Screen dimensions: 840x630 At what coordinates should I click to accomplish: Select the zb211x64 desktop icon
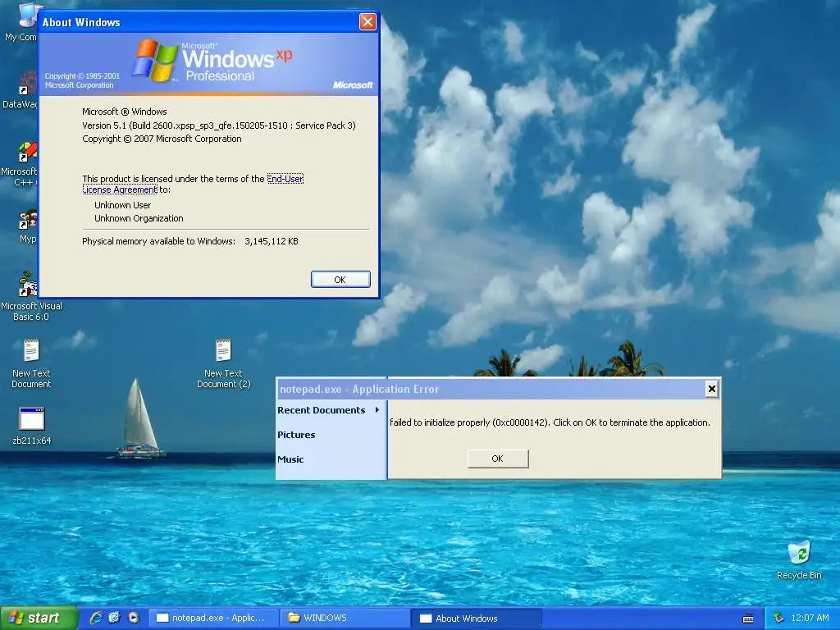[32, 426]
